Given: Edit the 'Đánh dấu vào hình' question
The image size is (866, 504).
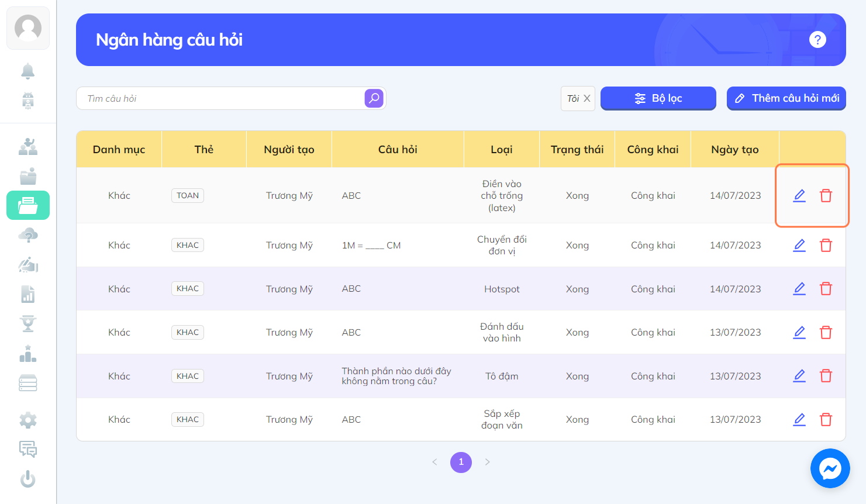Looking at the screenshot, I should (x=799, y=332).
